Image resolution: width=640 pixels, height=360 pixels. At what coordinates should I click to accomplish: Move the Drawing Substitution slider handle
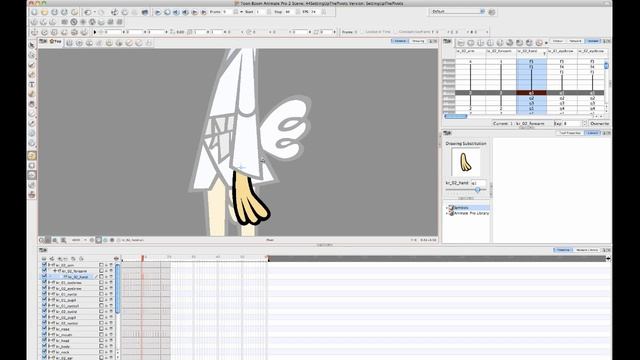[477, 190]
